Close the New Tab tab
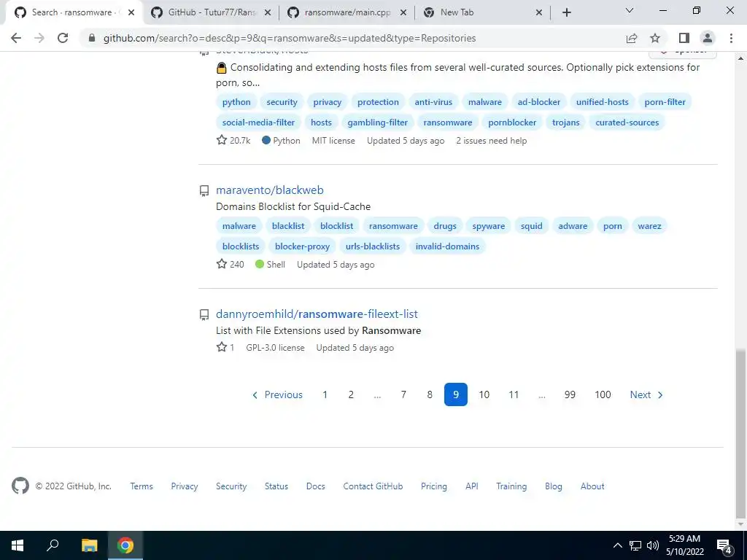This screenshot has height=560, width=747. point(539,12)
